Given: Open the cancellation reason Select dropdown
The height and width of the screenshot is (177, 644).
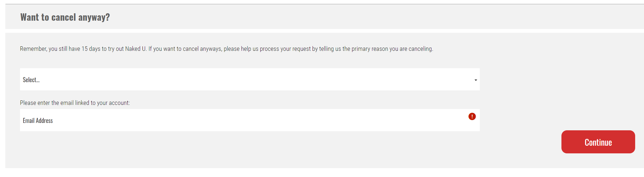Looking at the screenshot, I should [249, 79].
